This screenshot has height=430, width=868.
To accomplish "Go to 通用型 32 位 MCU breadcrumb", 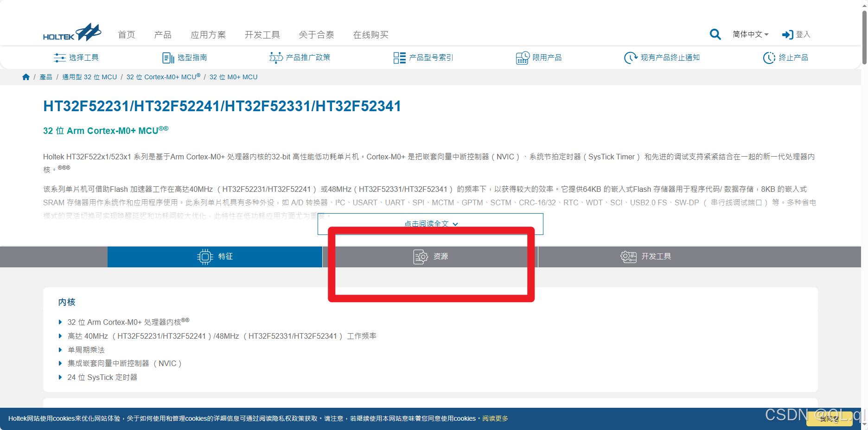I will click(89, 77).
